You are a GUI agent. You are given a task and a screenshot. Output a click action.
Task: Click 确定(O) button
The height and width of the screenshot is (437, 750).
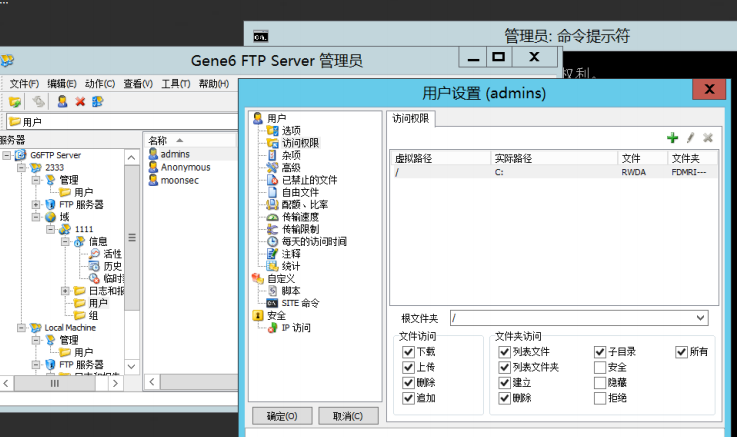click(282, 416)
